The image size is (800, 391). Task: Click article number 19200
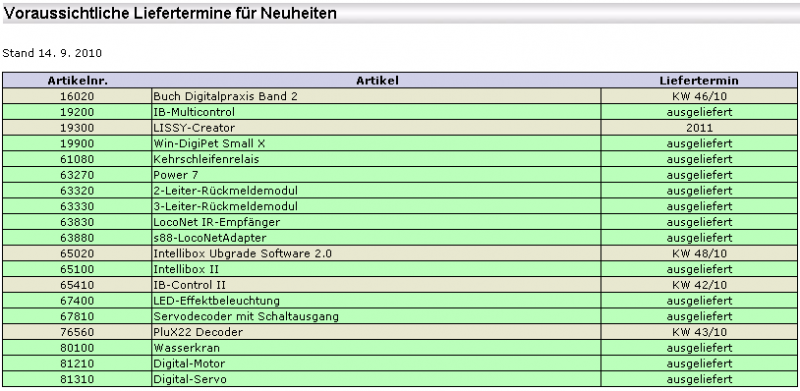[x=77, y=112]
